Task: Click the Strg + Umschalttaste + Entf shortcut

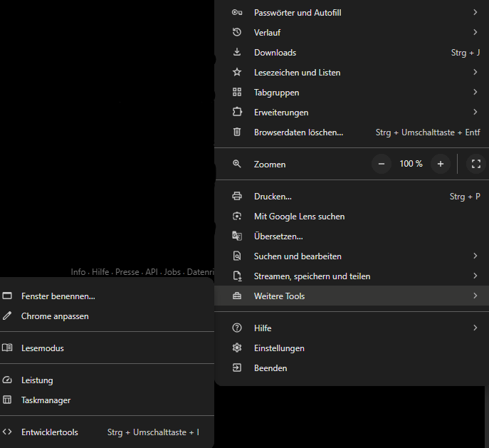Action: click(x=428, y=132)
